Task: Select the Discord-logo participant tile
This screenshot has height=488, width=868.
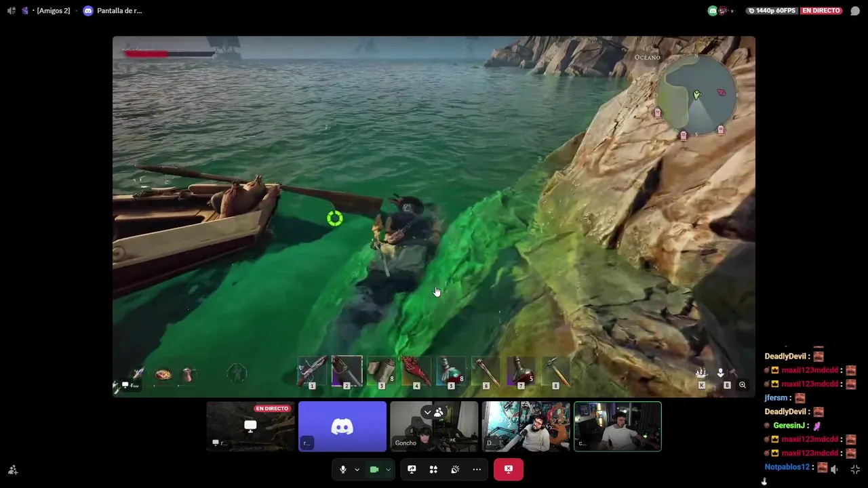Action: (342, 426)
